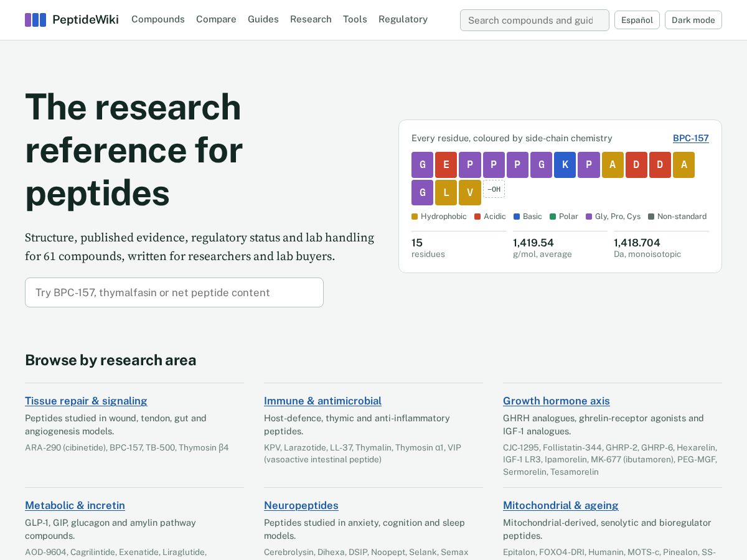Click the Gly, Pro, Cys legend entry
Image resolution: width=747 pixels, height=560 pixels.
613,217
